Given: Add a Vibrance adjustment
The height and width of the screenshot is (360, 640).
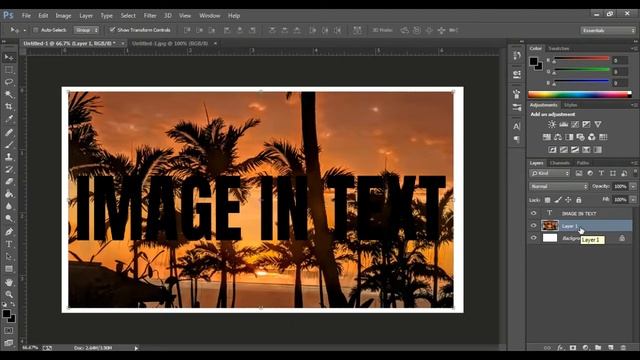Looking at the screenshot, I should pos(598,124).
